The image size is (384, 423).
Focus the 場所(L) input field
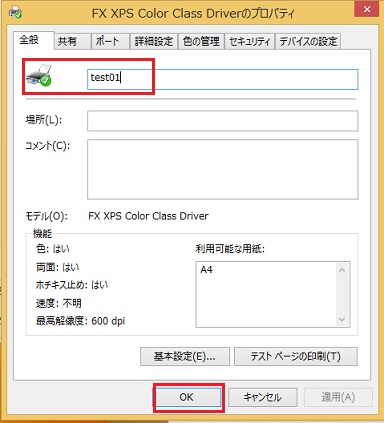point(223,121)
